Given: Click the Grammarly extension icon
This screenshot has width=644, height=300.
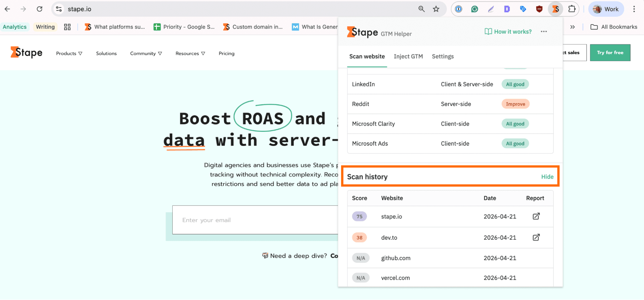Looking at the screenshot, I should tap(475, 9).
